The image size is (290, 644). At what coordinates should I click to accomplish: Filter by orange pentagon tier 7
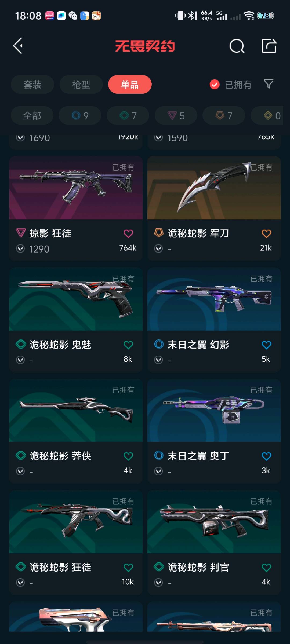click(x=224, y=116)
